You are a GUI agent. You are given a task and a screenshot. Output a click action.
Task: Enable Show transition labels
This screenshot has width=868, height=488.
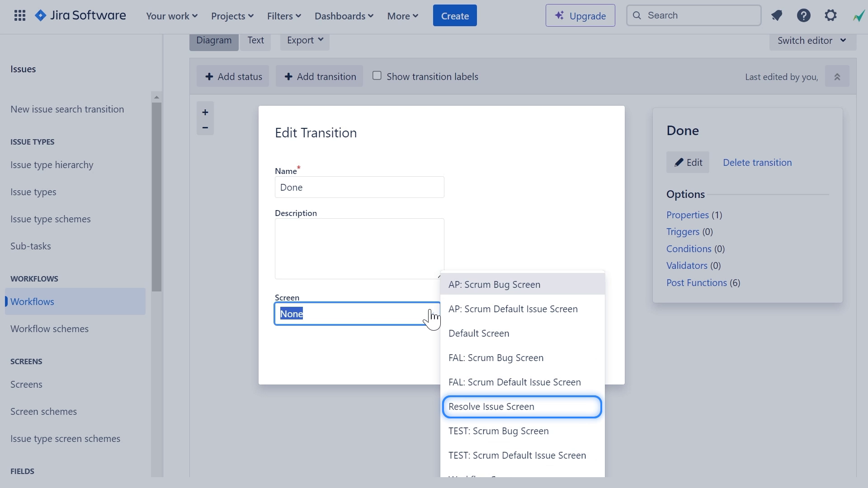377,75
